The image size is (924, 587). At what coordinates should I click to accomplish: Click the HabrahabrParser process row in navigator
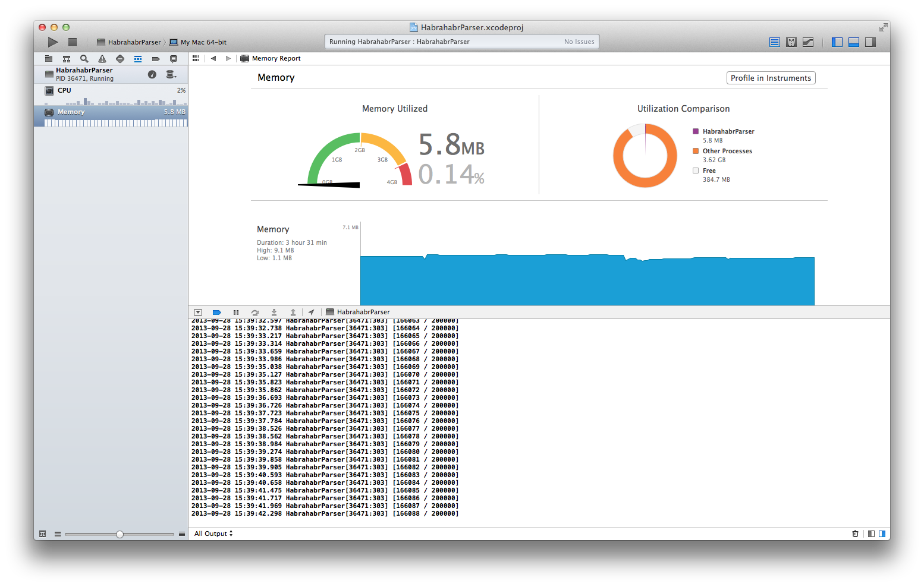[x=111, y=74]
